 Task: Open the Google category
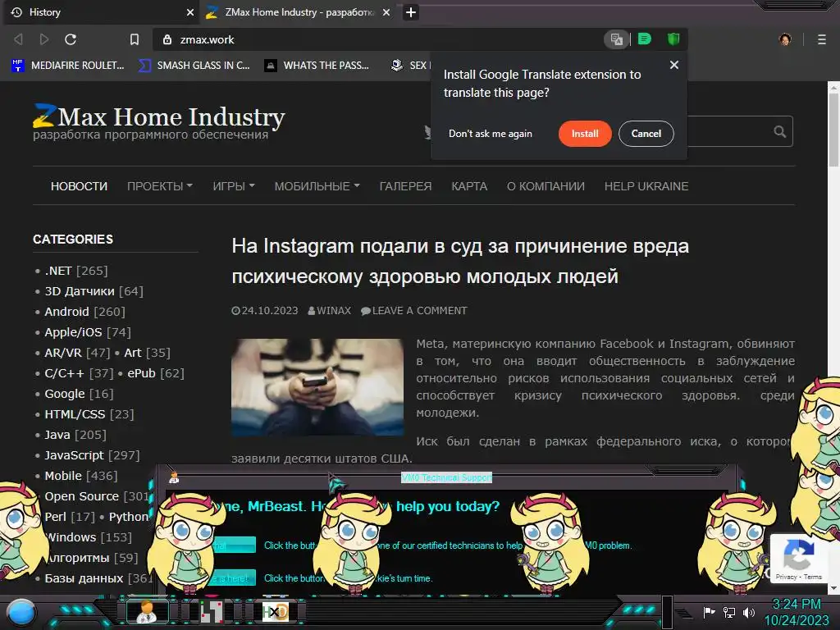[x=64, y=394]
